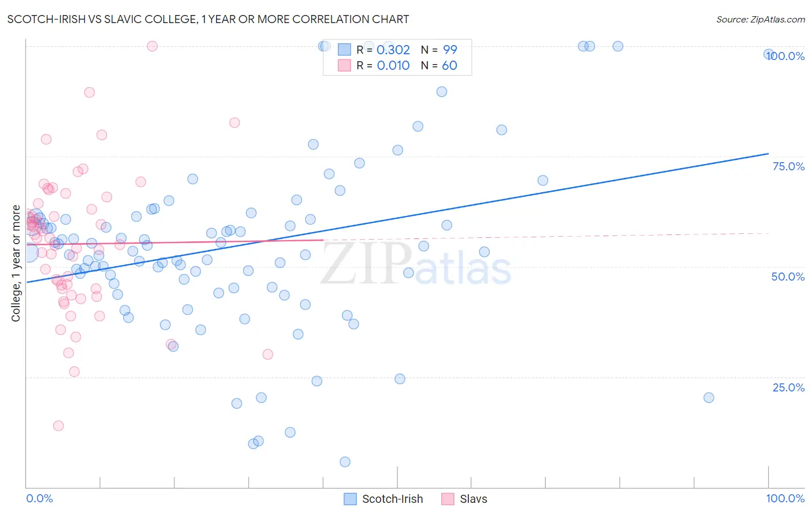Click the blue Scotch-Irish legend swatch at bottom
The width and height of the screenshot is (812, 515).
coord(350,499)
